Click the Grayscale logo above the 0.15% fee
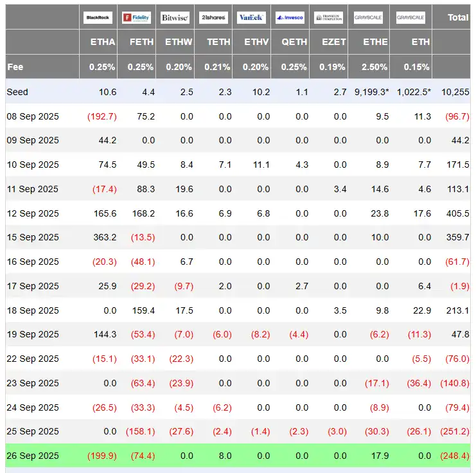This screenshot has width=476, height=473. (410, 18)
